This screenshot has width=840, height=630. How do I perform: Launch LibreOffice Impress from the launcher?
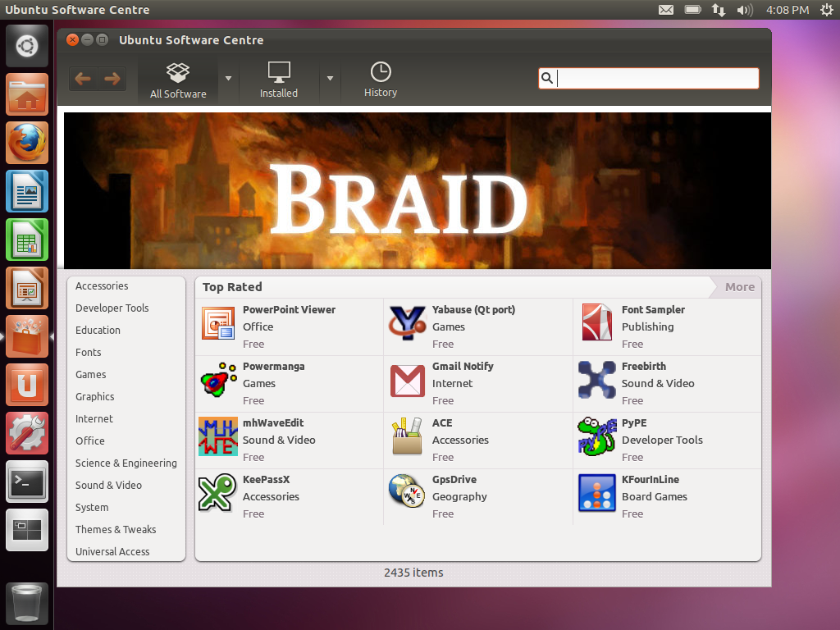pyautogui.click(x=27, y=288)
